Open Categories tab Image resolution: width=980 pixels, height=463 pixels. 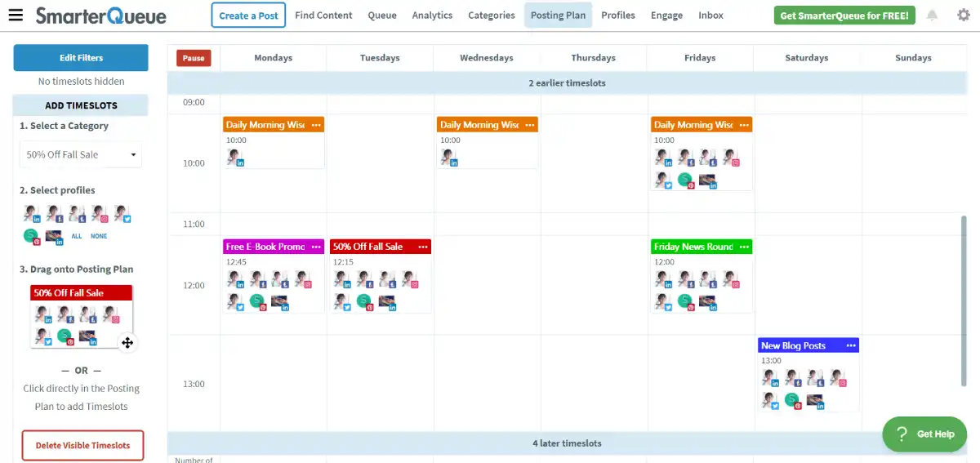coord(492,16)
